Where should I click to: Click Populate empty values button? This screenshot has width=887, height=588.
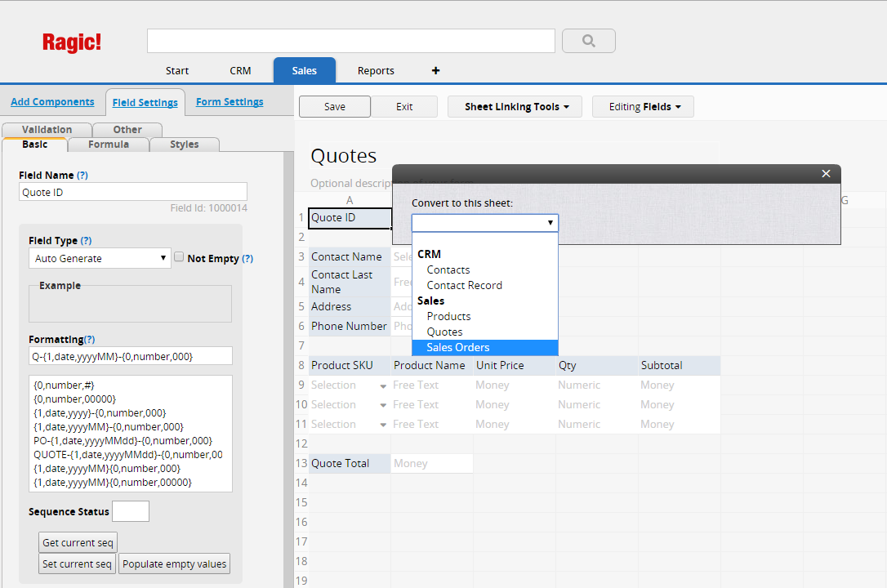[174, 563]
